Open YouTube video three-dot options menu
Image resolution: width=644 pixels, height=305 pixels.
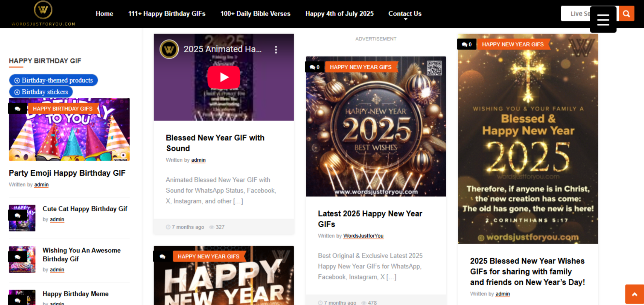coord(276,49)
